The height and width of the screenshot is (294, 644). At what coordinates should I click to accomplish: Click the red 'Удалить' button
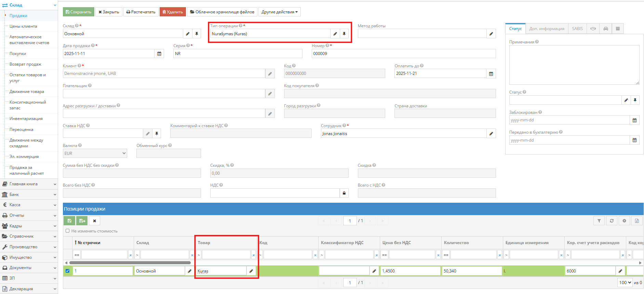tap(173, 12)
